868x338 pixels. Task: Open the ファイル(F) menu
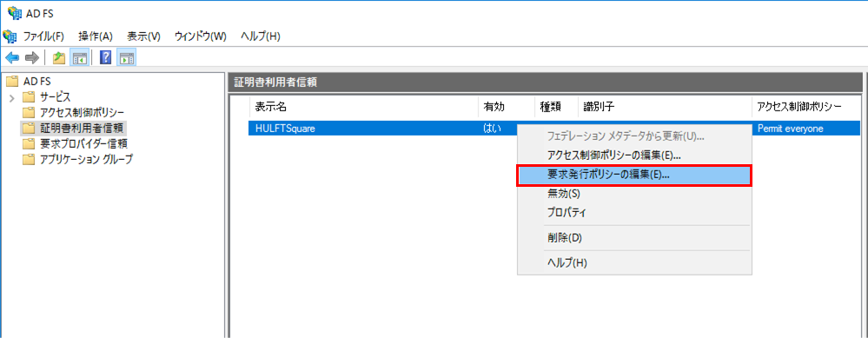pyautogui.click(x=43, y=36)
